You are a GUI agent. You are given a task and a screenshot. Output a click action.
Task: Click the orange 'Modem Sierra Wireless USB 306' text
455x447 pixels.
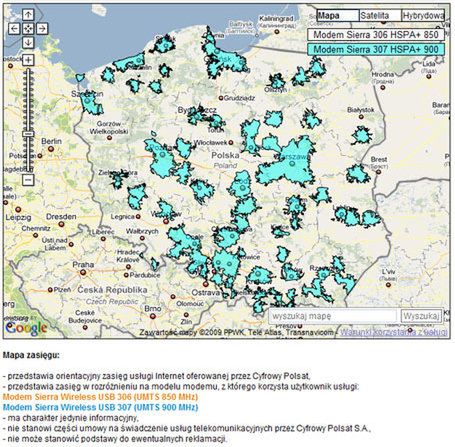tap(100, 397)
